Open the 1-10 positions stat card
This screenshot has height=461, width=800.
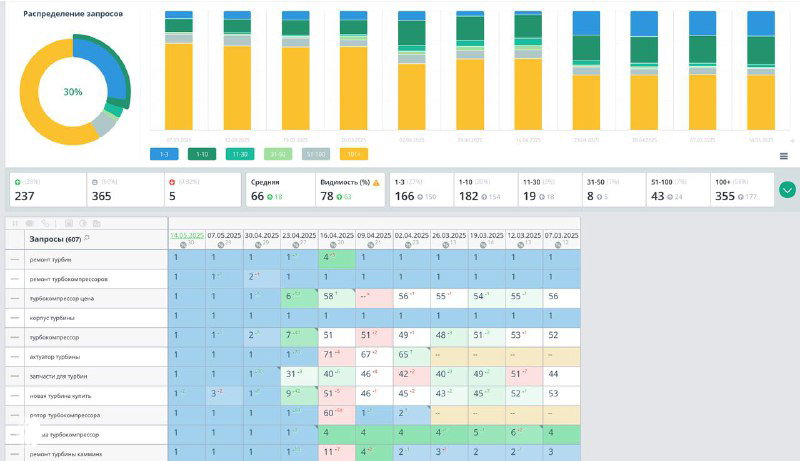[485, 190]
